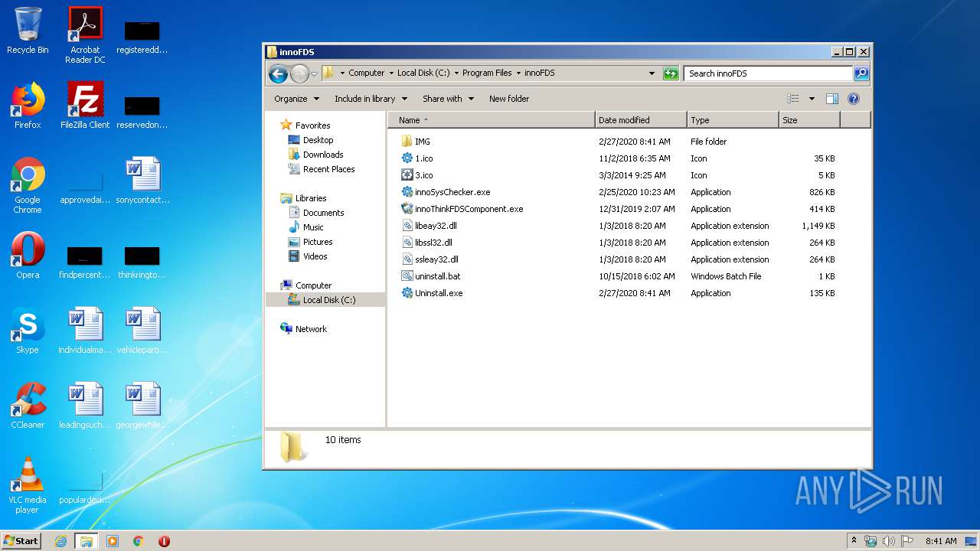This screenshot has height=551, width=980.
Task: Open Google Chrome desktop shortcut
Action: tap(28, 186)
